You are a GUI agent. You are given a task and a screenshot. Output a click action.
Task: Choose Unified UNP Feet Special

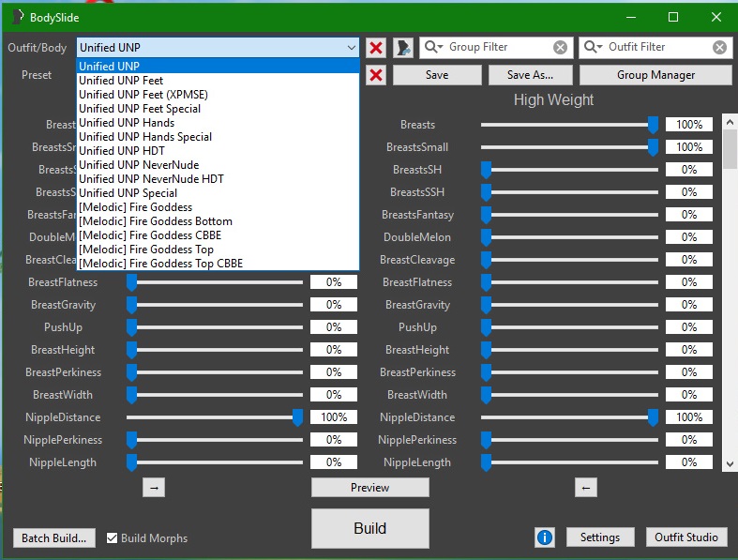point(218,109)
